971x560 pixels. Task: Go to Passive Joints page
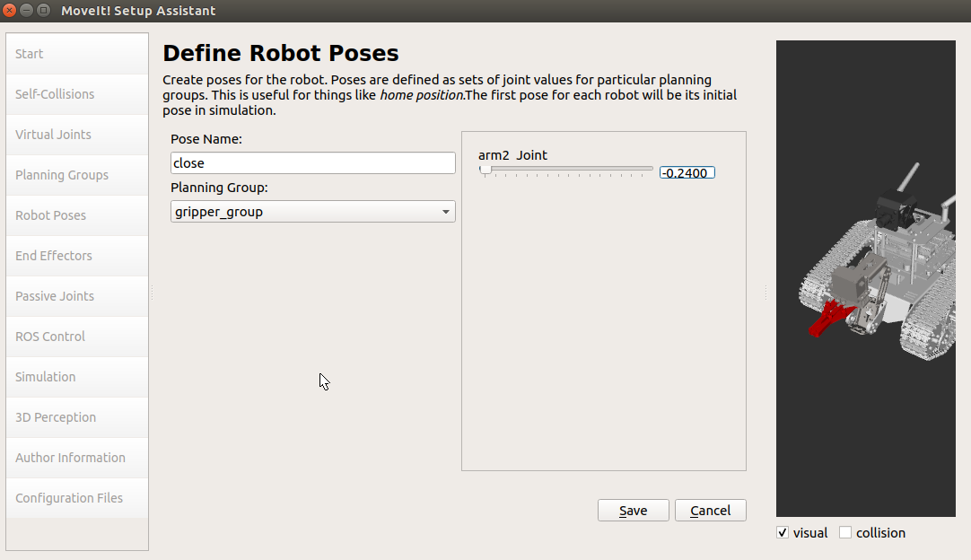(77, 296)
